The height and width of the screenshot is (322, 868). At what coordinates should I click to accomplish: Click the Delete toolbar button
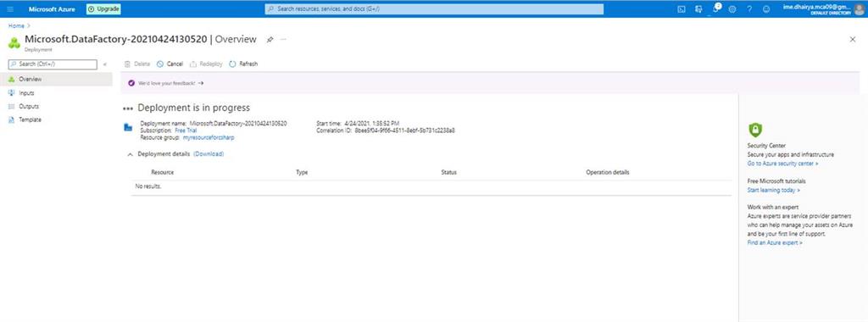click(x=136, y=64)
